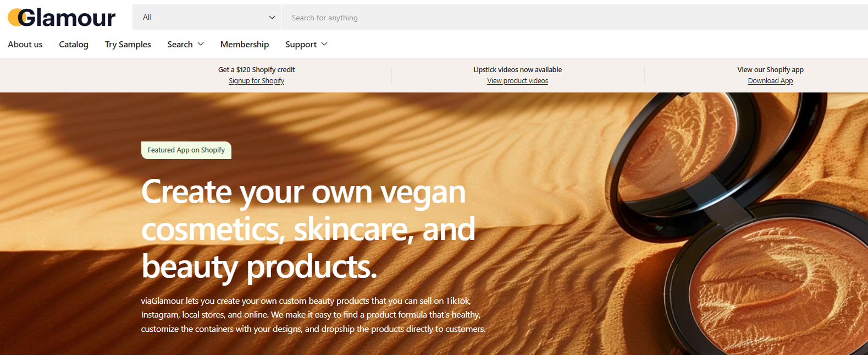Click the Lipstick videos now available text
Image resolution: width=868 pixels, height=355 pixels.
518,69
